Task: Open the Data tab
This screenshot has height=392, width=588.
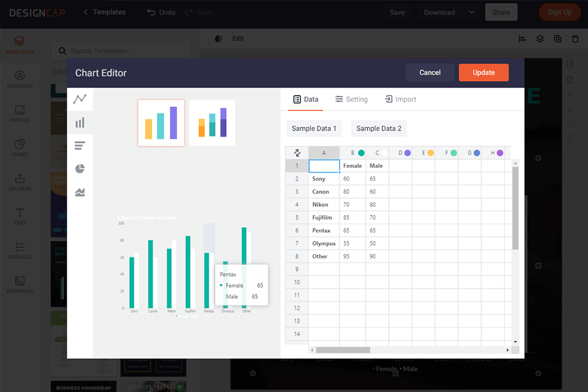Action: (x=306, y=99)
